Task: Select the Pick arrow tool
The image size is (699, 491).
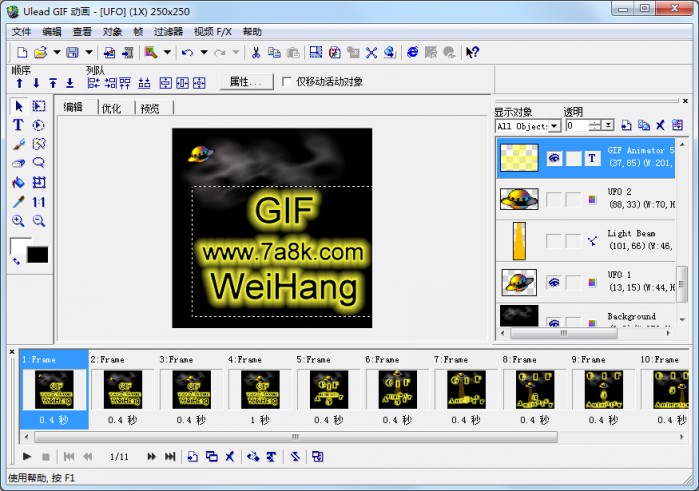Action: click(19, 106)
